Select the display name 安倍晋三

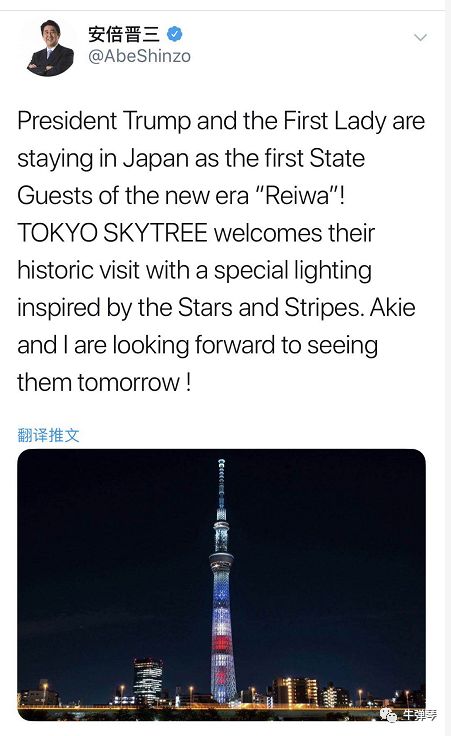pos(124,34)
